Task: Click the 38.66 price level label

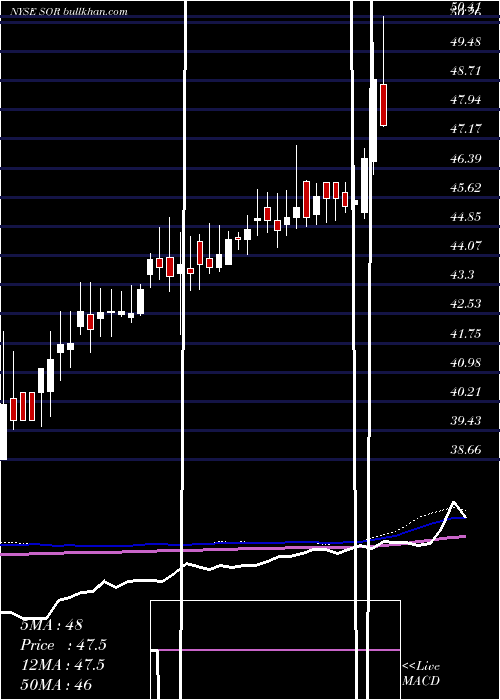Action: (x=466, y=450)
